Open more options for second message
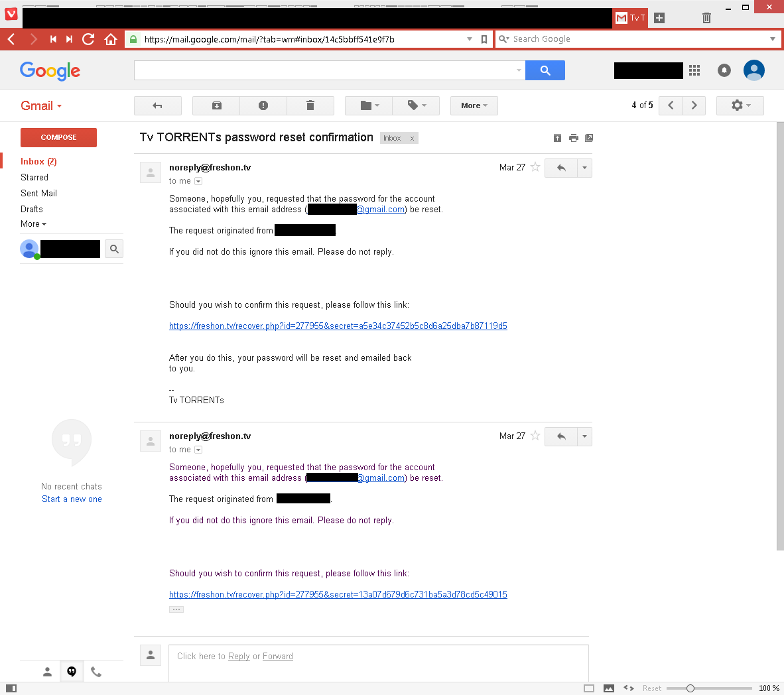The width and height of the screenshot is (784, 695). pyautogui.click(x=584, y=436)
